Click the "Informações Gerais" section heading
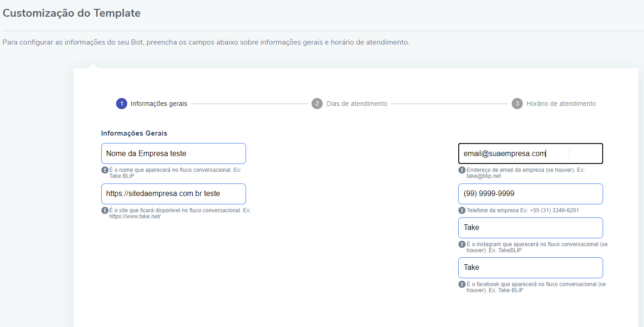This screenshot has height=327, width=644. [x=134, y=133]
